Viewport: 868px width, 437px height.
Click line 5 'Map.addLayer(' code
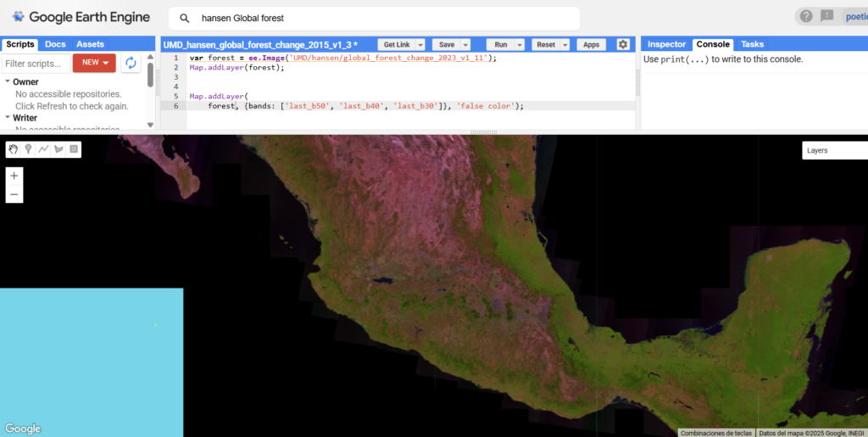(x=220, y=97)
